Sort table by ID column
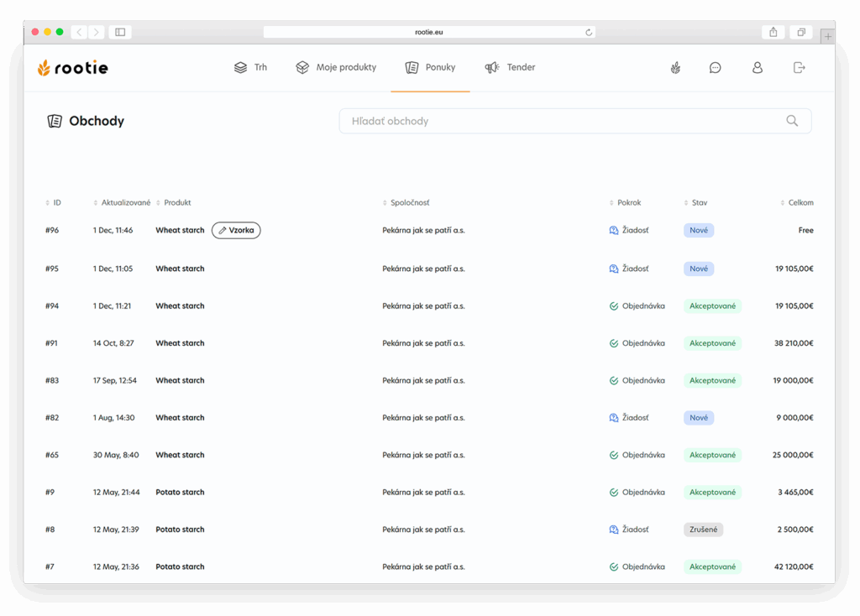Screen dimensions: 860x616 coord(54,203)
